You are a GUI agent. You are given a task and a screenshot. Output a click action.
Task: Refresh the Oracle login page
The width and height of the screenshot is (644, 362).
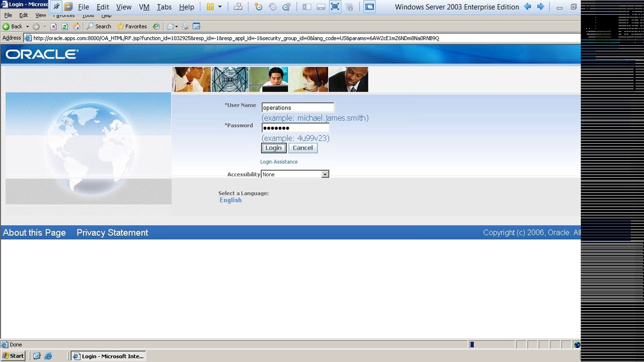[64, 27]
